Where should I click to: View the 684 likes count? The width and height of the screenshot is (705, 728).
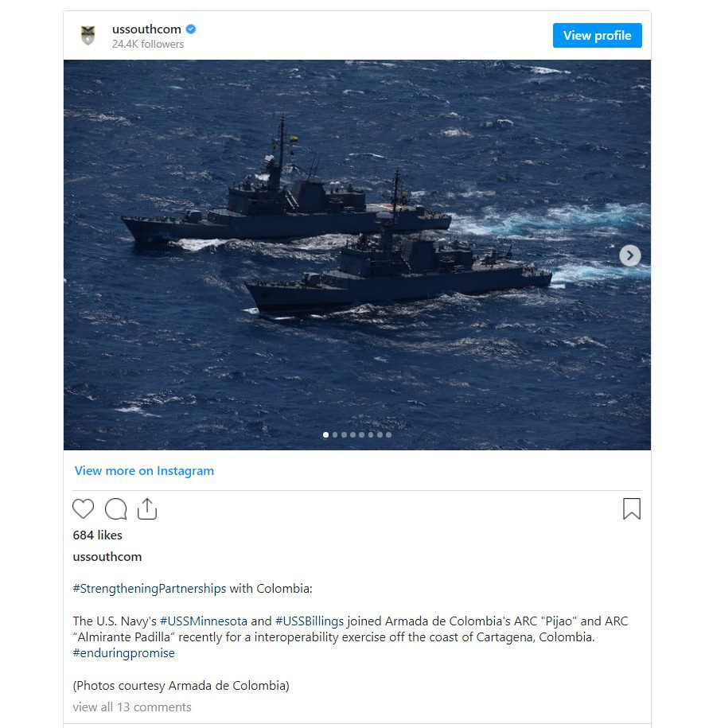(x=98, y=535)
